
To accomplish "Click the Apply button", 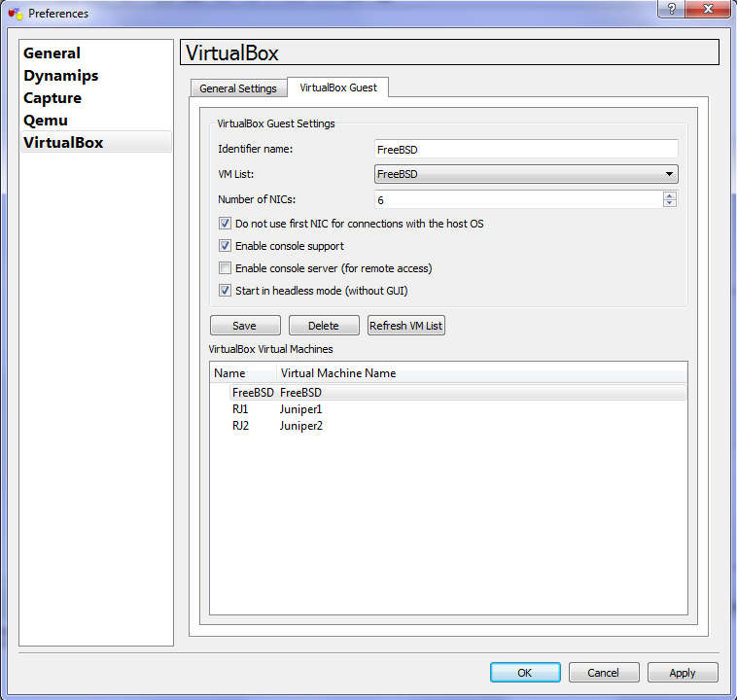I will [683, 672].
